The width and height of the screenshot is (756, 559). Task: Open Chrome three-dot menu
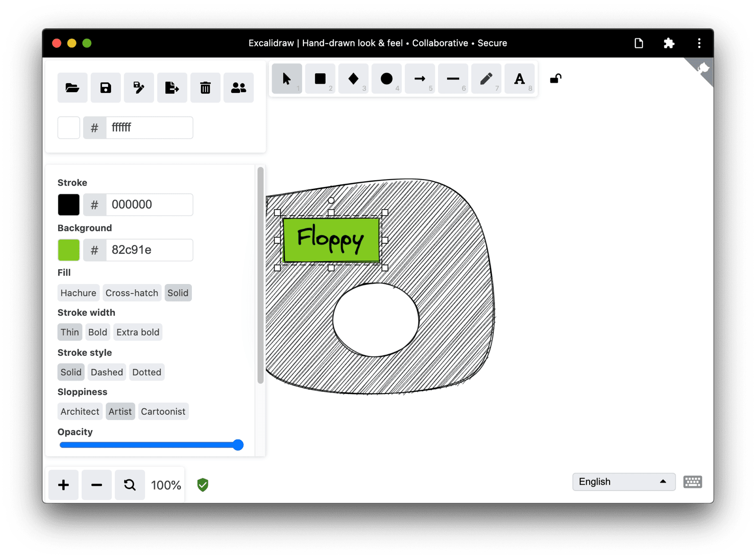point(699,43)
